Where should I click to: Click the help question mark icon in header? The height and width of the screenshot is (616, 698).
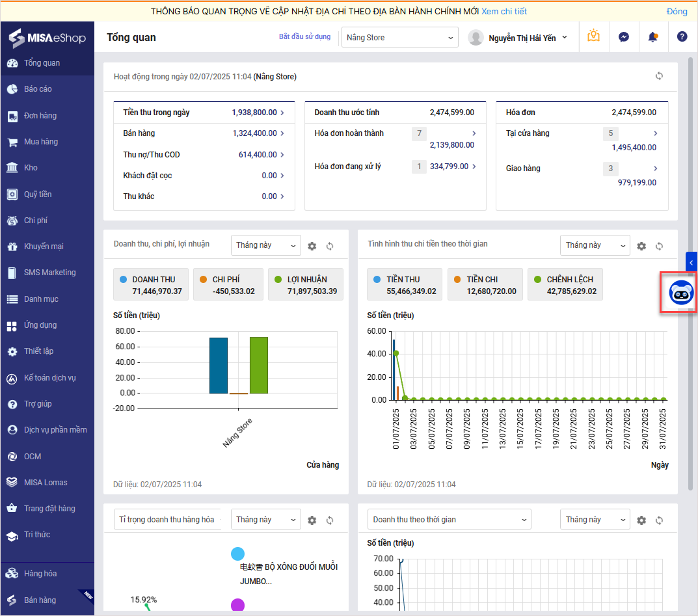coord(682,37)
